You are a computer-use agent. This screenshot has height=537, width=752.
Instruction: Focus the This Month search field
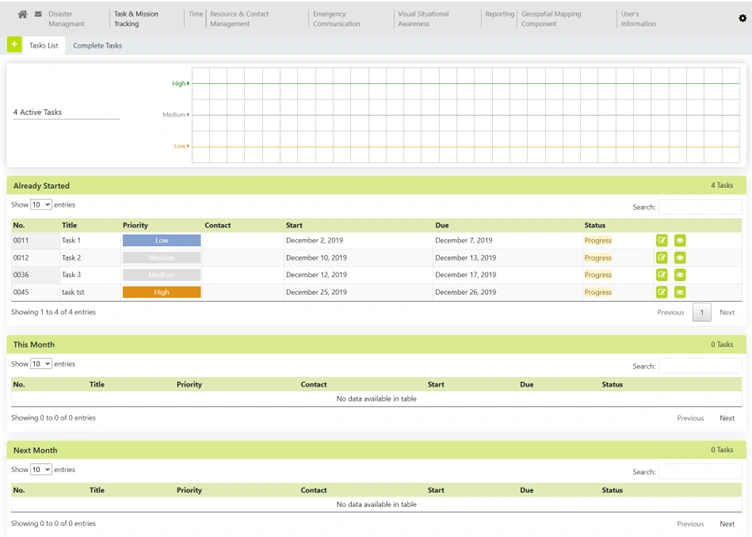[x=700, y=366]
